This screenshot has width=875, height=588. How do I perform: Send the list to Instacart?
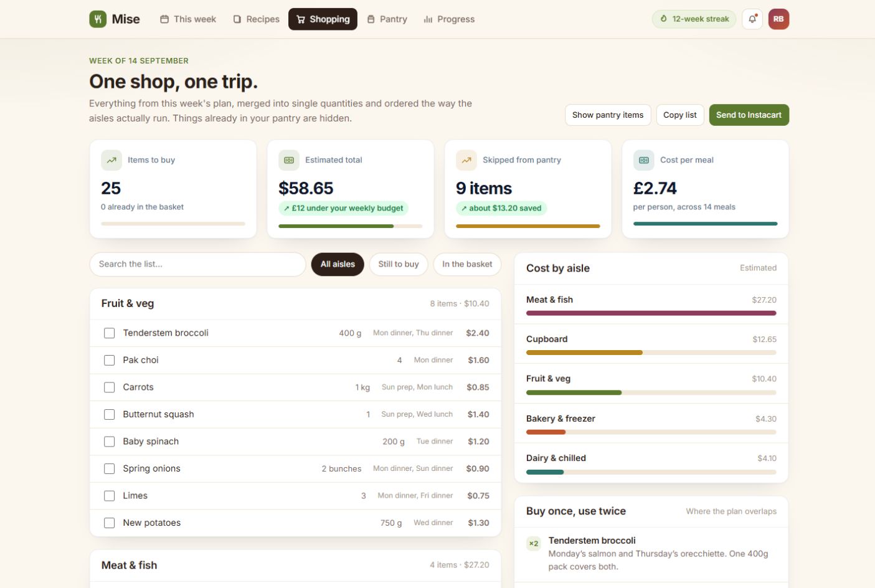pos(749,115)
